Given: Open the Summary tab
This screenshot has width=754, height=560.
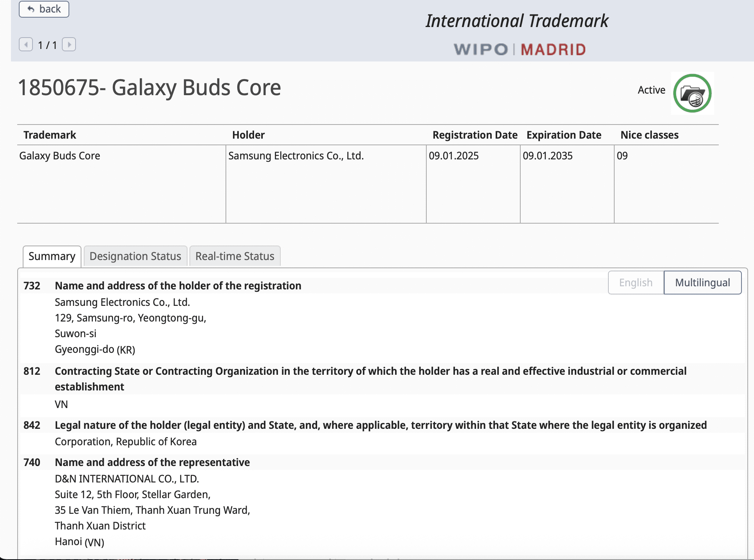Looking at the screenshot, I should (52, 256).
